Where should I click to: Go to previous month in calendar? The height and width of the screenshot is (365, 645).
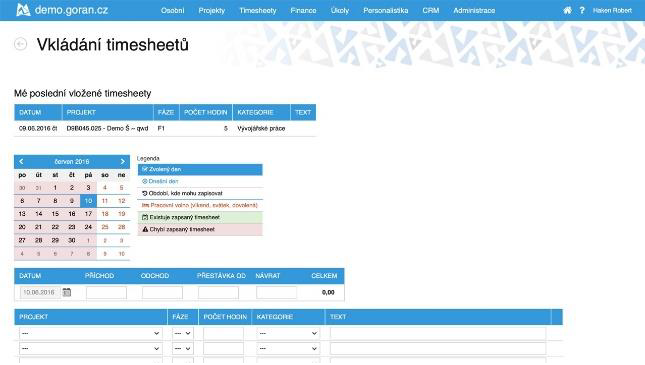(21, 162)
